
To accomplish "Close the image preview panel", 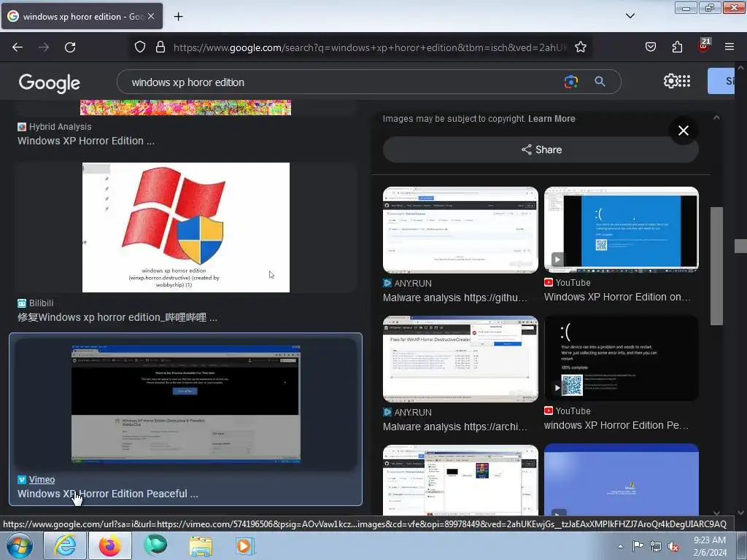I will [x=683, y=131].
